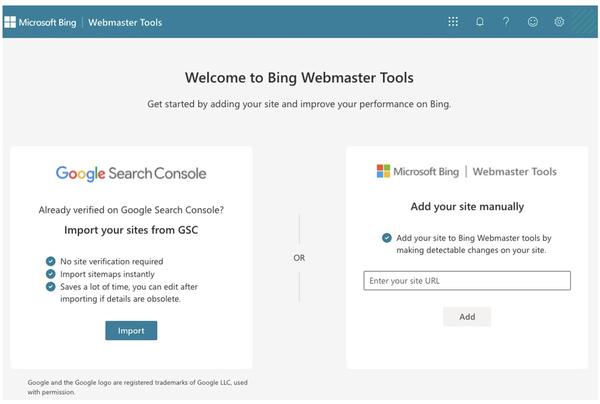The image size is (600, 404).
Task: Open the help question mark icon
Action: coord(506,21)
